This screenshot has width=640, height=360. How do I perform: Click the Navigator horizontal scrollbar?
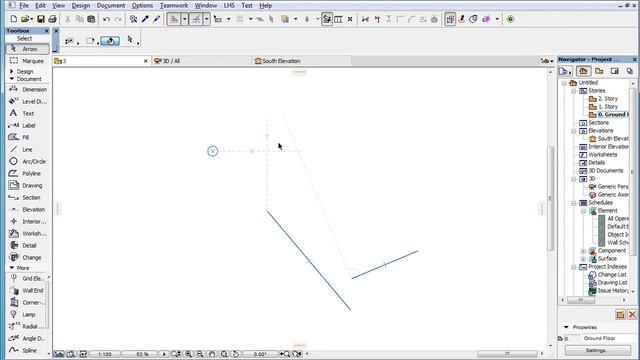581,300
